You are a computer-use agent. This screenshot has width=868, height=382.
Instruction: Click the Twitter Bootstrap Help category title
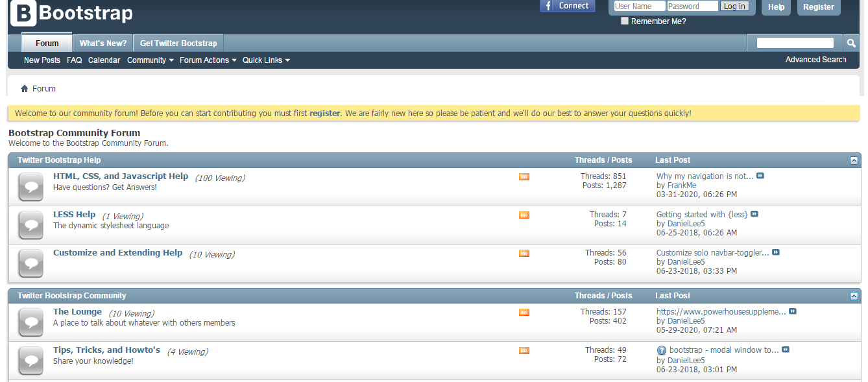(x=59, y=160)
